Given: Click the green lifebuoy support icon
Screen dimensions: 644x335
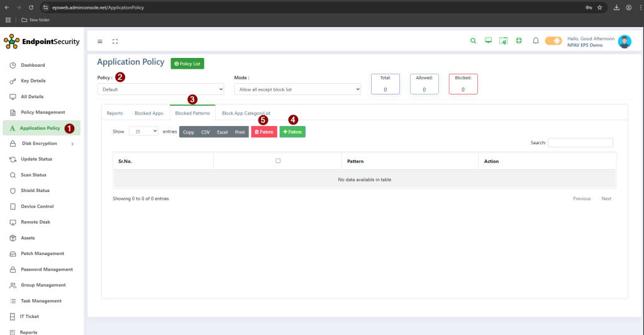Looking at the screenshot, I should click(x=519, y=41).
